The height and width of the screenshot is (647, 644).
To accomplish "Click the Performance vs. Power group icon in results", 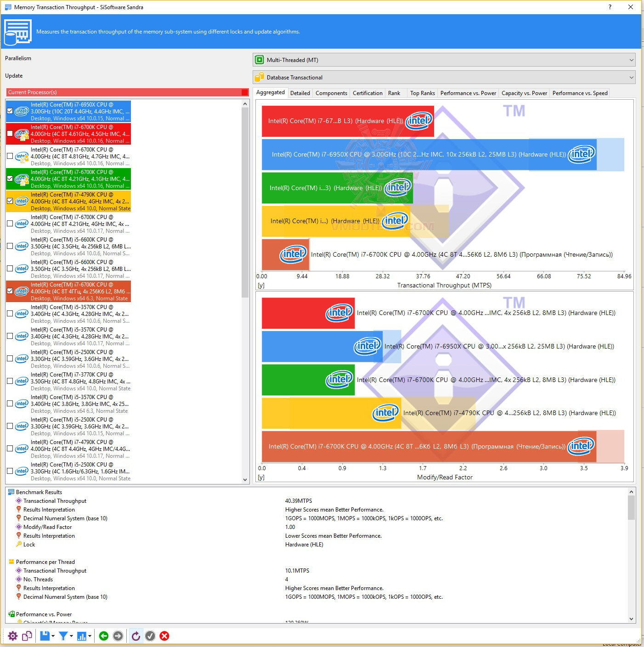I will coord(11,614).
